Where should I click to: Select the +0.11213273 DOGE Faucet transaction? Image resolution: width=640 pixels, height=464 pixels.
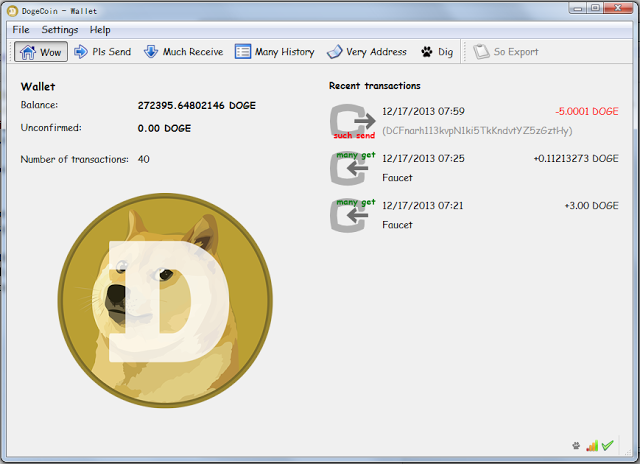click(x=480, y=168)
